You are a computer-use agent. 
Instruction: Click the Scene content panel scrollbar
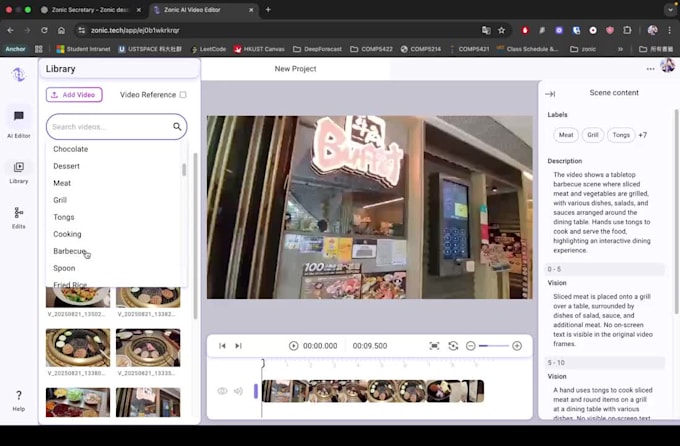click(676, 212)
